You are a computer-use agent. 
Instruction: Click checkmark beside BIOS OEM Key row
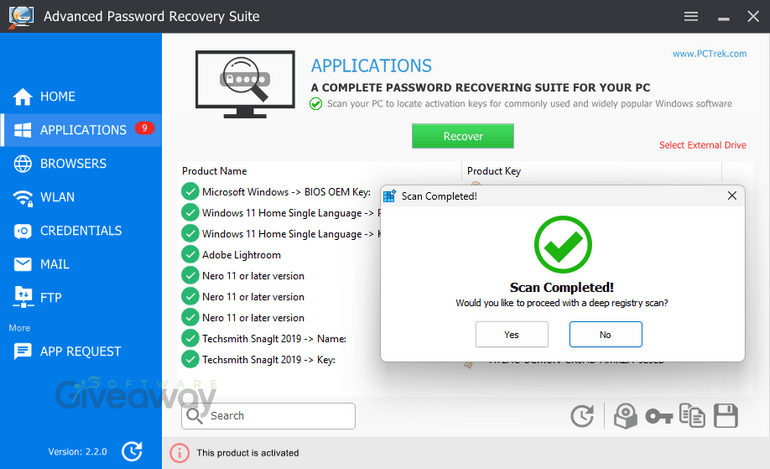(190, 192)
